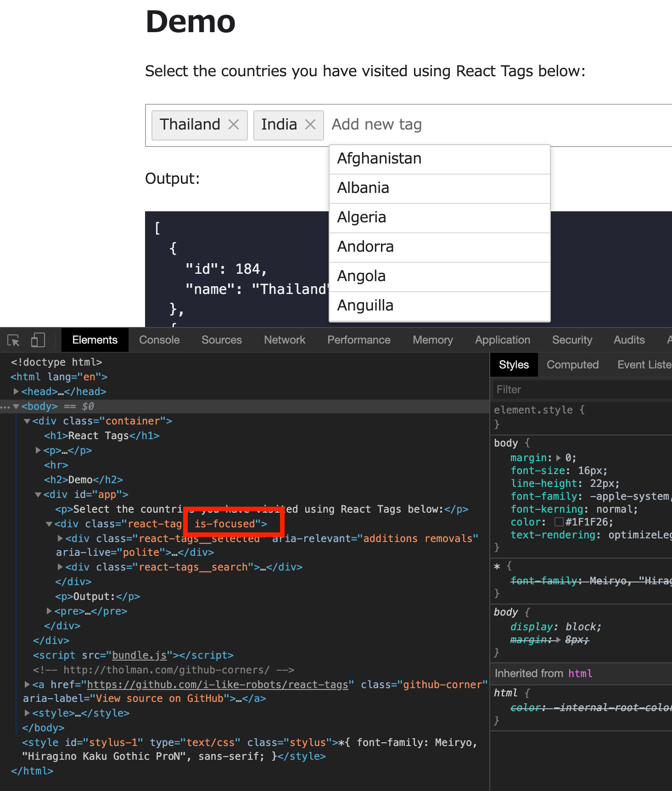Expand the collapsed style node in body
The image size is (672, 791).
[x=27, y=713]
